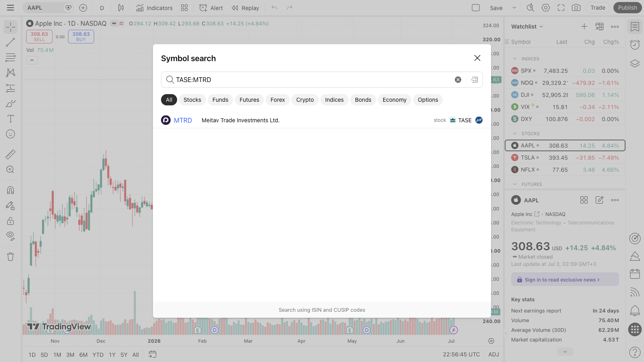This screenshot has height=362, width=644.
Task: Add symbol to compare plus icon
Action: point(83,8)
